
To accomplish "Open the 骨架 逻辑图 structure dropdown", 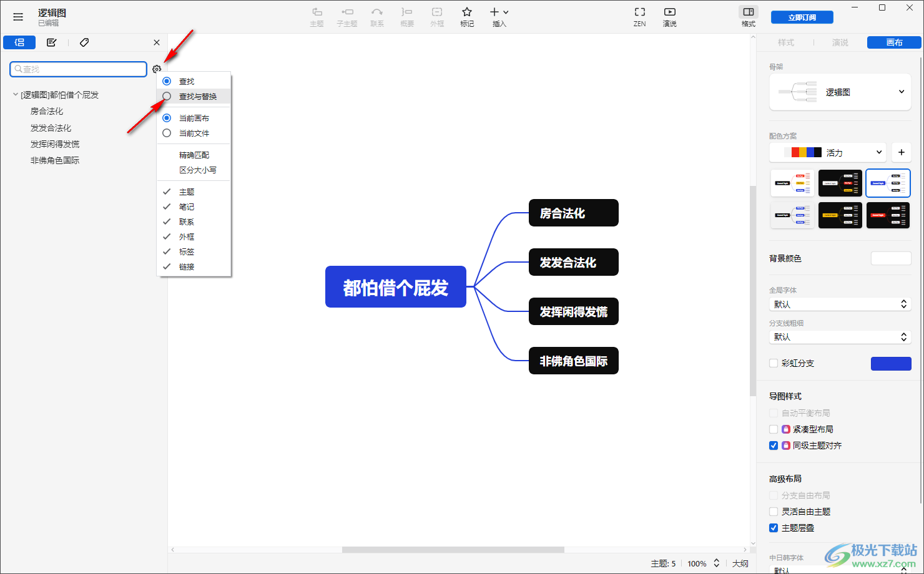I will (840, 92).
